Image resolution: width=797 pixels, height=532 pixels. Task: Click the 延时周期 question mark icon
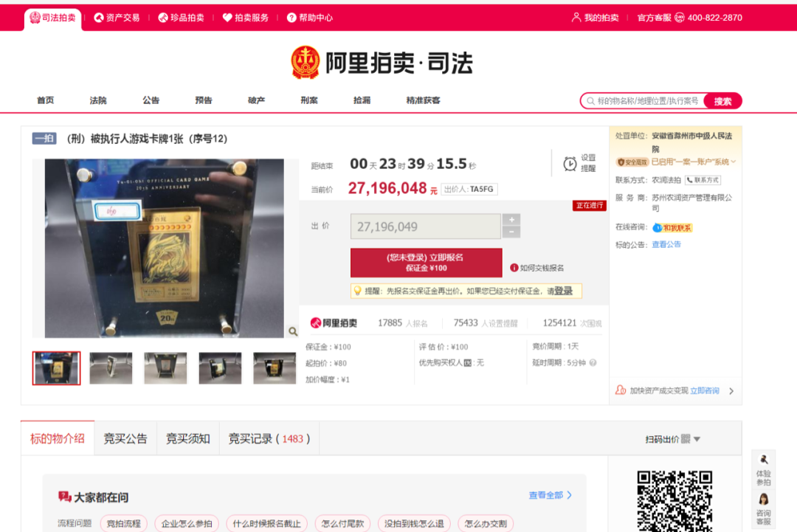(x=593, y=363)
